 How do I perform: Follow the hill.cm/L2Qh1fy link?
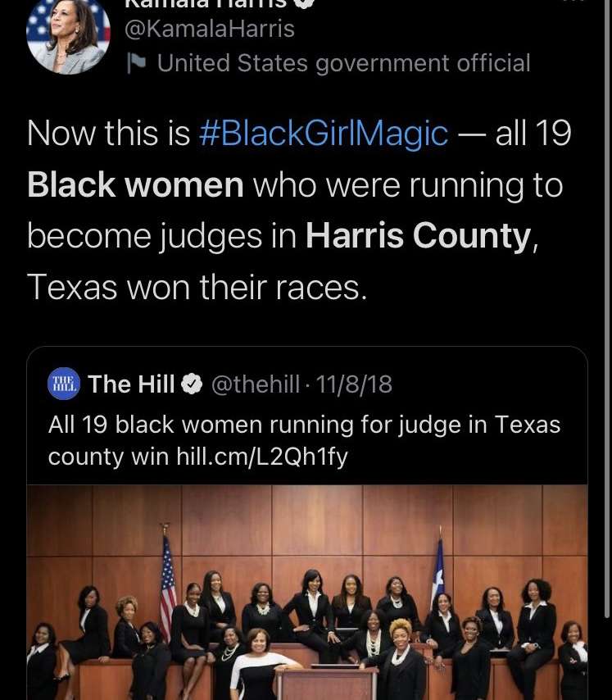click(262, 457)
